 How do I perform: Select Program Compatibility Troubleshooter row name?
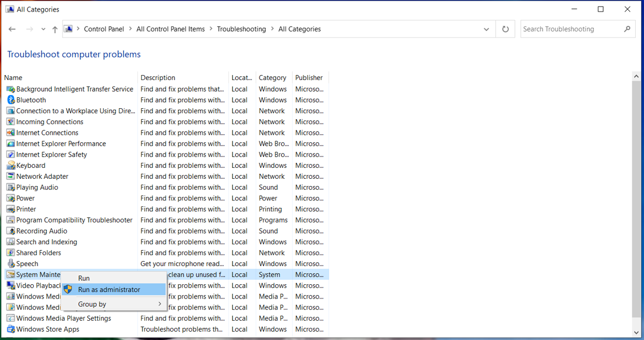pos(75,220)
